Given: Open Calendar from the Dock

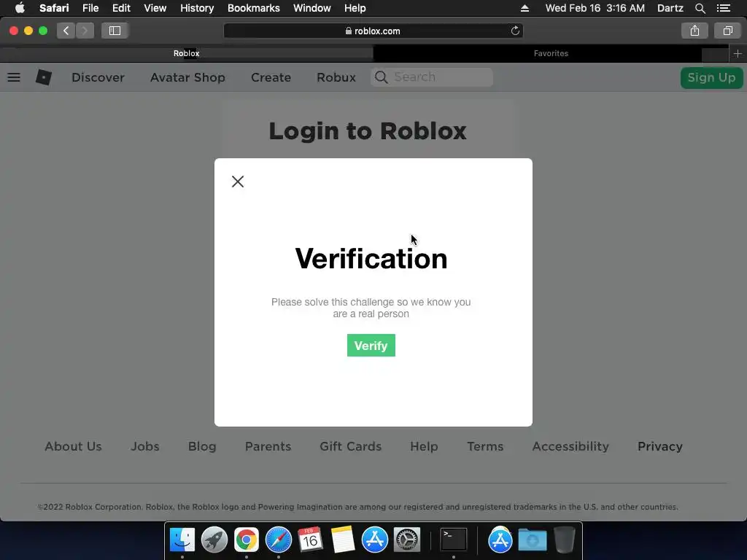Looking at the screenshot, I should pos(311,540).
